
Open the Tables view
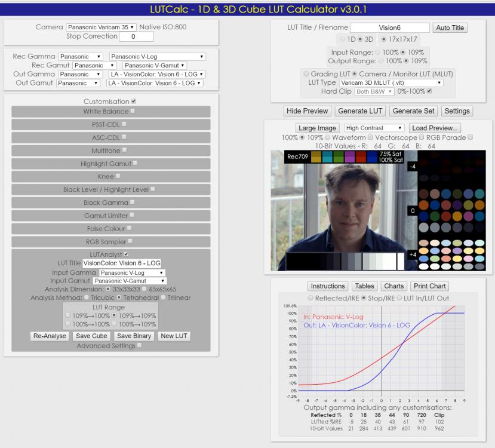pyautogui.click(x=364, y=286)
